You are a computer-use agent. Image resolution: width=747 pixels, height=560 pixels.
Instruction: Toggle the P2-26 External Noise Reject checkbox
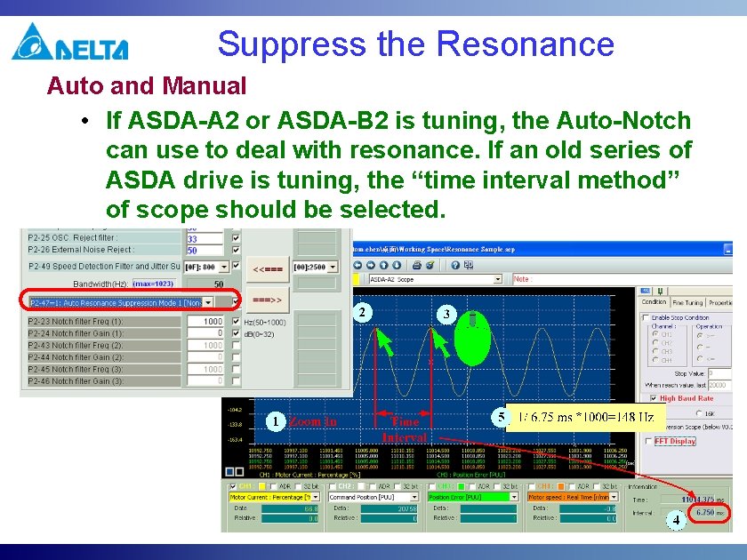tap(236, 250)
